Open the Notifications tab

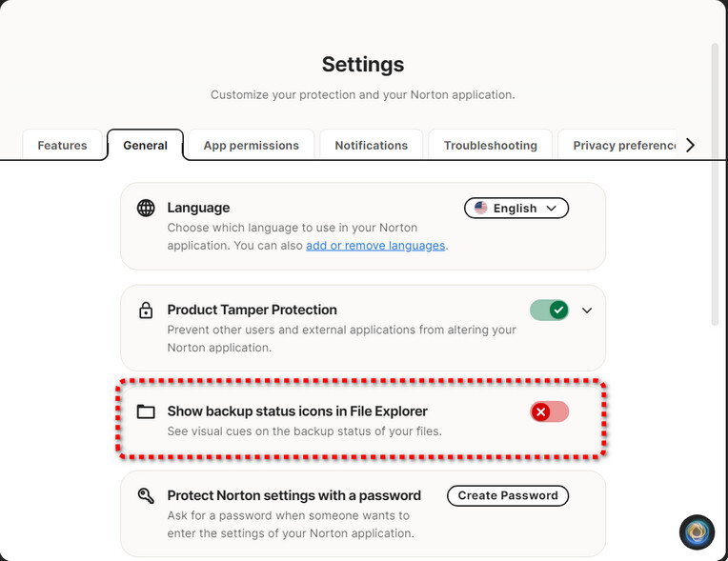(x=371, y=146)
